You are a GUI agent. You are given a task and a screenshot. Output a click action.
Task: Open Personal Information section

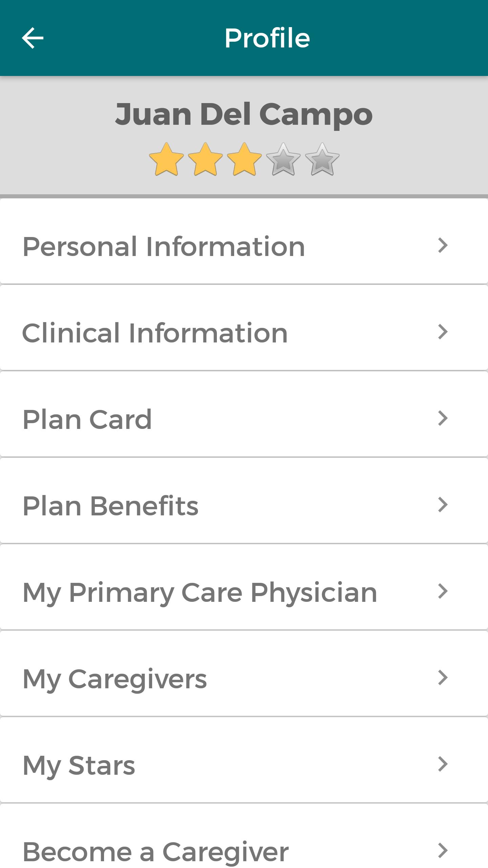tap(164, 246)
